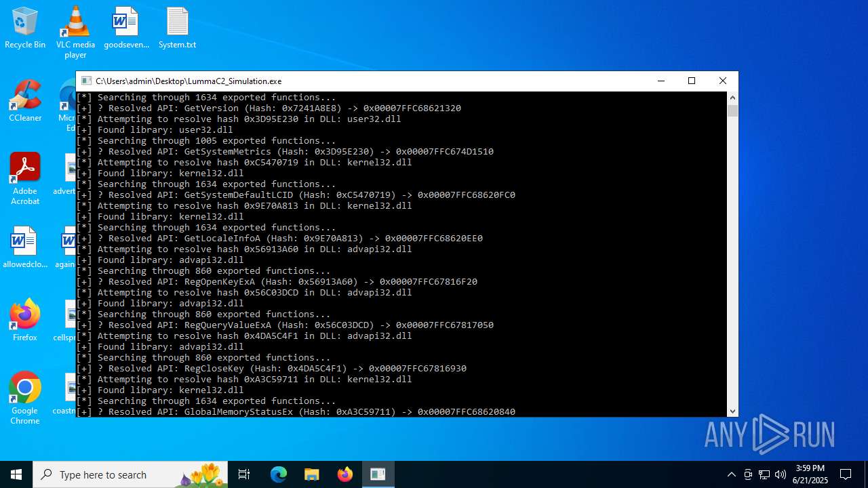Screen dimensions: 868x488
Task: Select the System.txt file icon
Action: 177,28
